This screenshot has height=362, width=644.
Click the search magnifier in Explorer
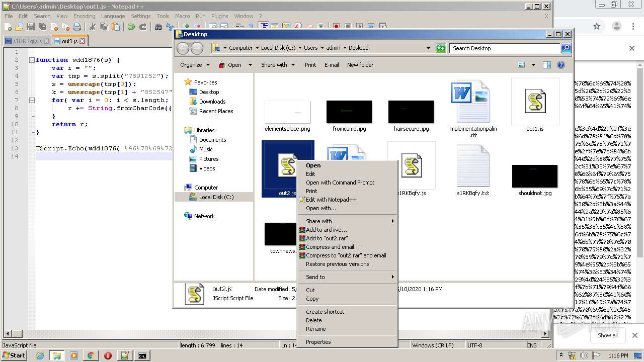[566, 48]
